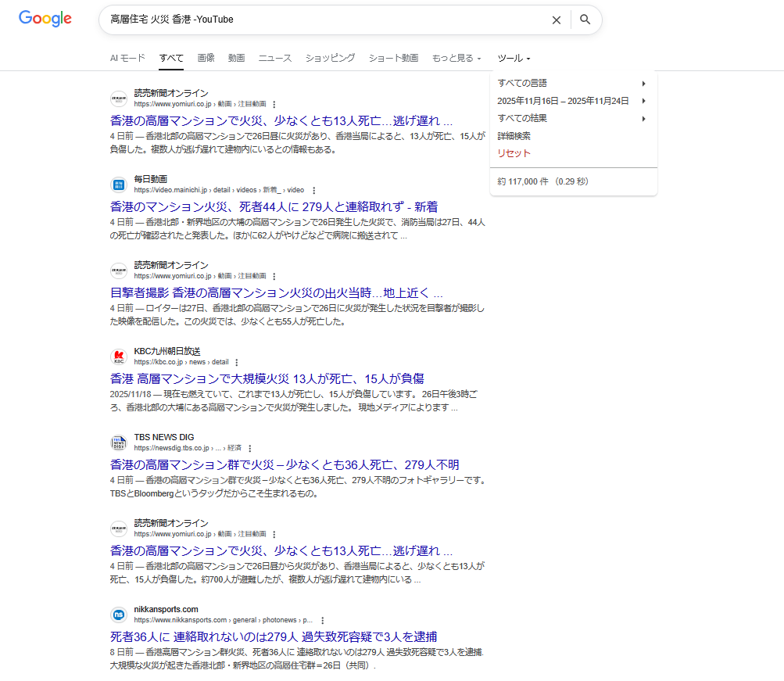Click the magnifying glass search icon
Screen dimensions: 784x681
[585, 20]
